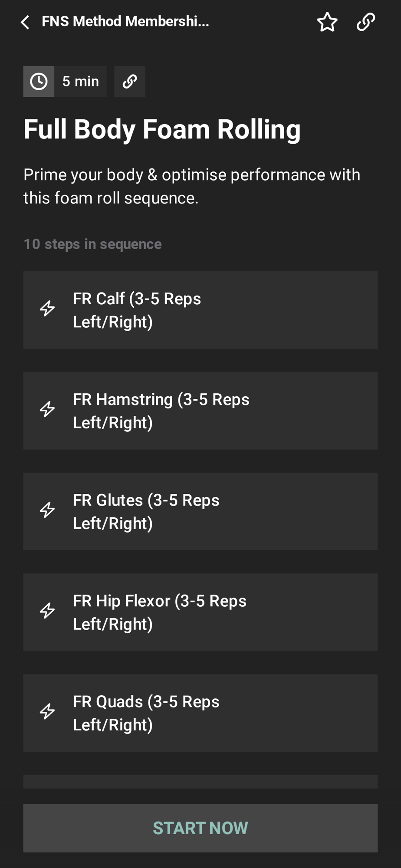The image size is (401, 868).
Task: Tap the back arrow icon
Action: [25, 22]
